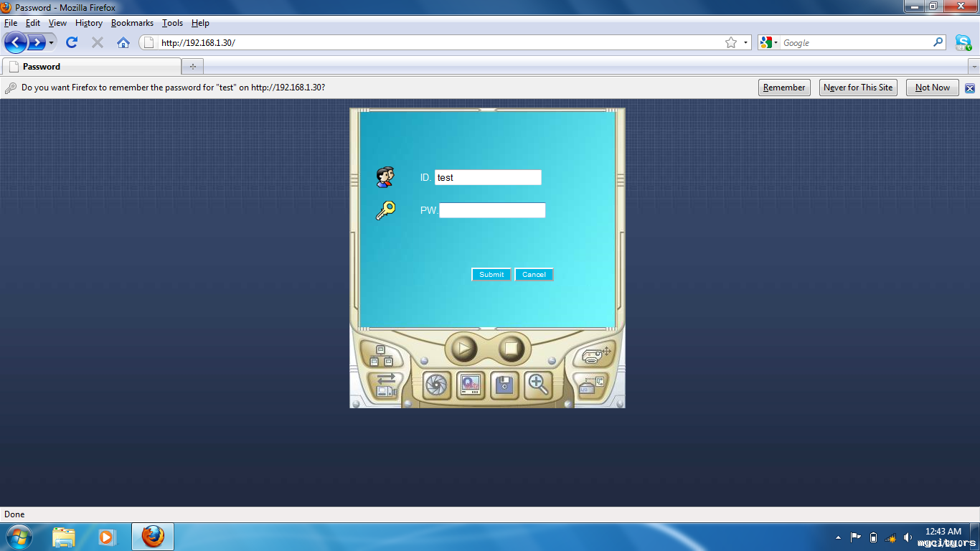
Task: Reload the current page
Action: tap(72, 42)
